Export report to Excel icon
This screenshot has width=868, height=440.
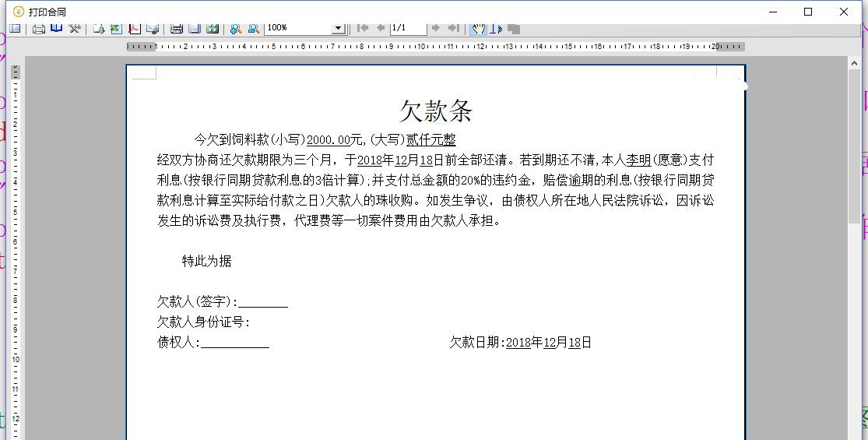[x=116, y=28]
